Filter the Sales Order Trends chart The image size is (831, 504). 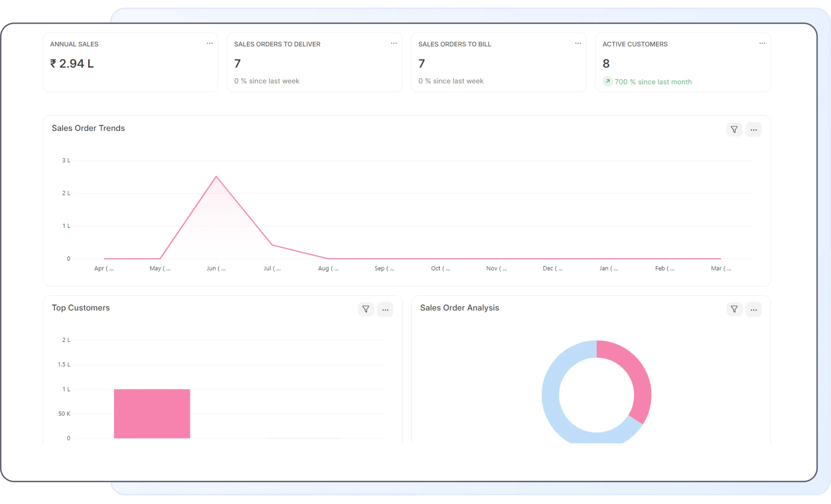[734, 129]
